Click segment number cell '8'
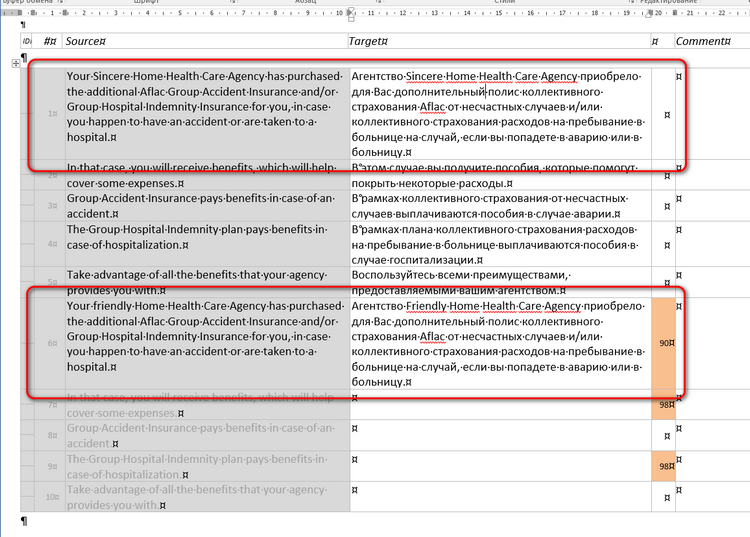The height and width of the screenshot is (537, 750). [x=49, y=436]
